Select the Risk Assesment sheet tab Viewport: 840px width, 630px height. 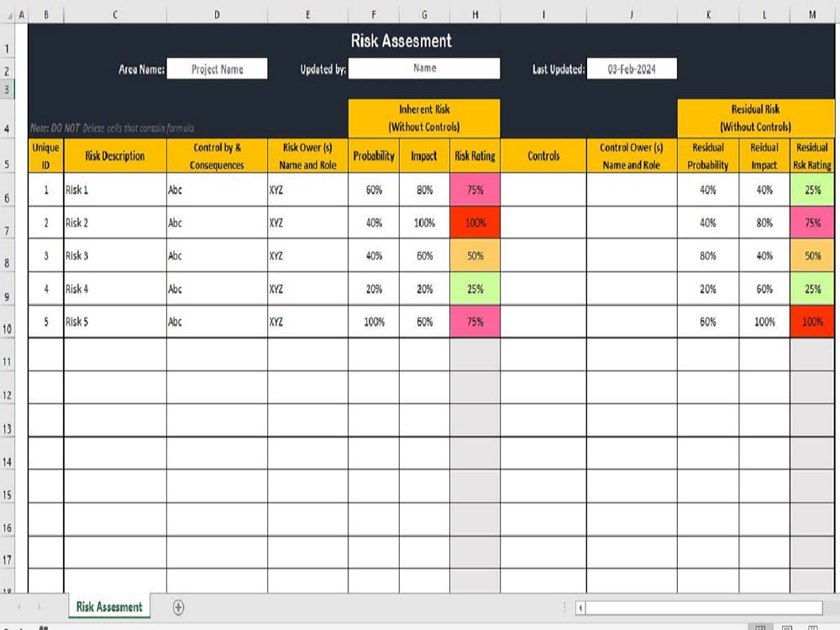coord(109,606)
